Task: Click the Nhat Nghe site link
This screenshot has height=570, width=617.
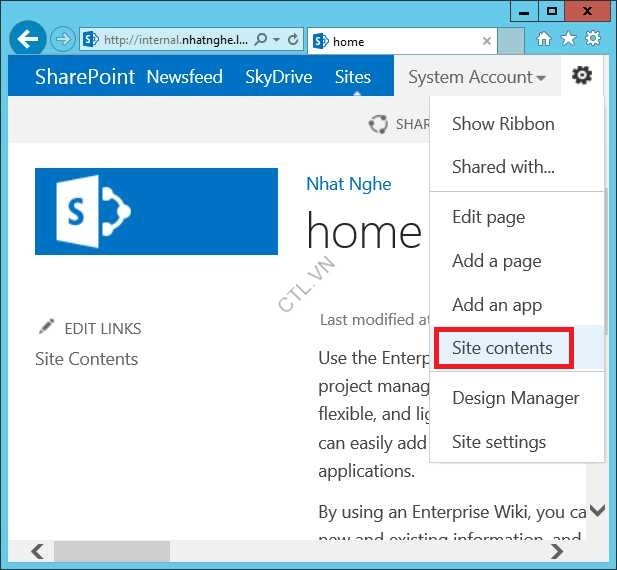Action: tap(349, 184)
